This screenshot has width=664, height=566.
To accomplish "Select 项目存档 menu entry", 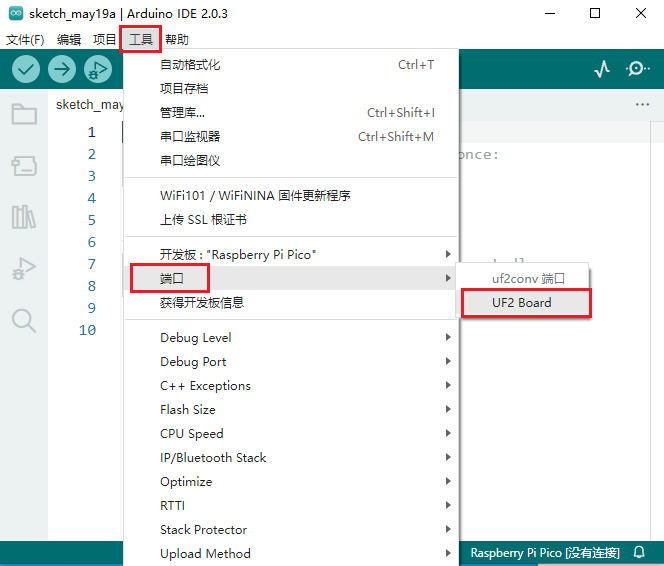I will pos(291,88).
